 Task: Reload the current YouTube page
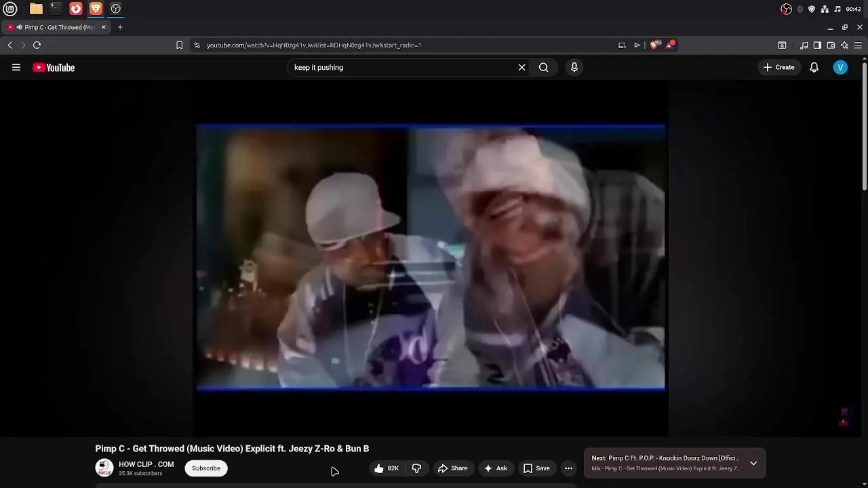pos(37,45)
